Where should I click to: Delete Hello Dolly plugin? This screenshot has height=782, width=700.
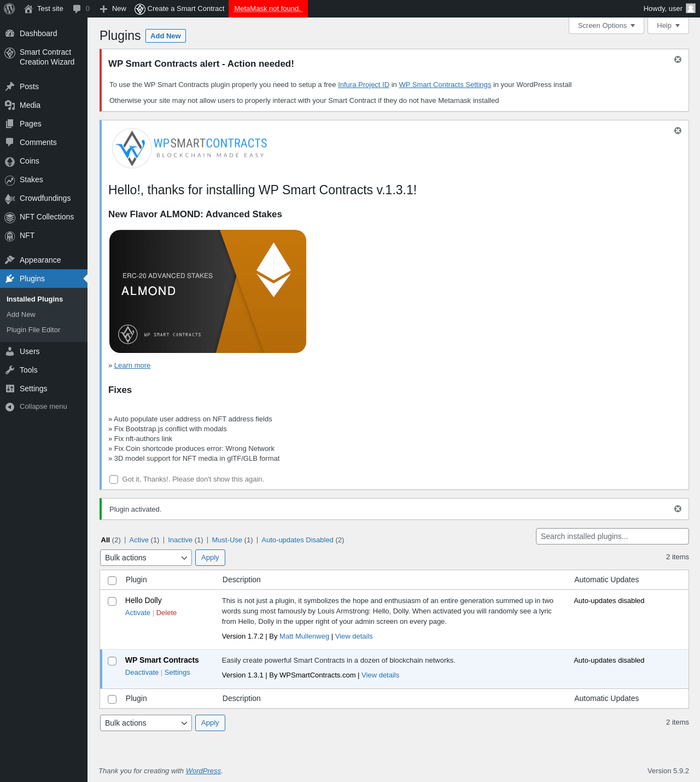tap(166, 613)
